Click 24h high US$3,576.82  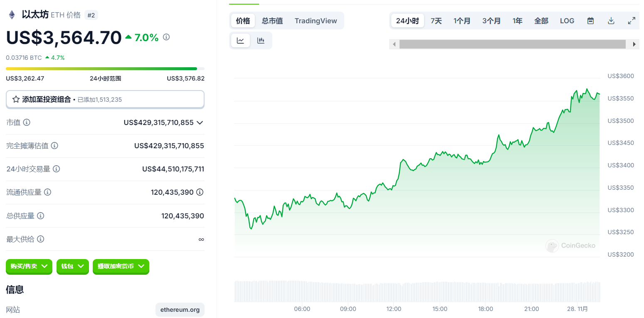coord(185,78)
